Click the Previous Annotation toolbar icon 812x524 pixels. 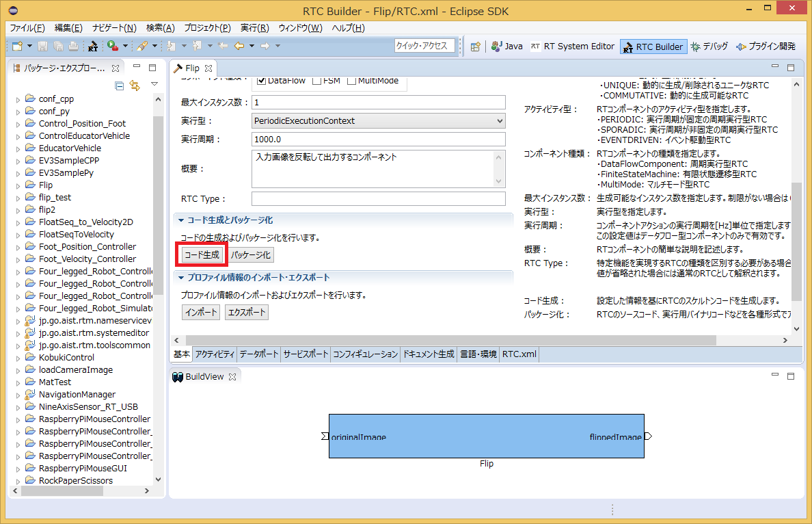pos(197,46)
